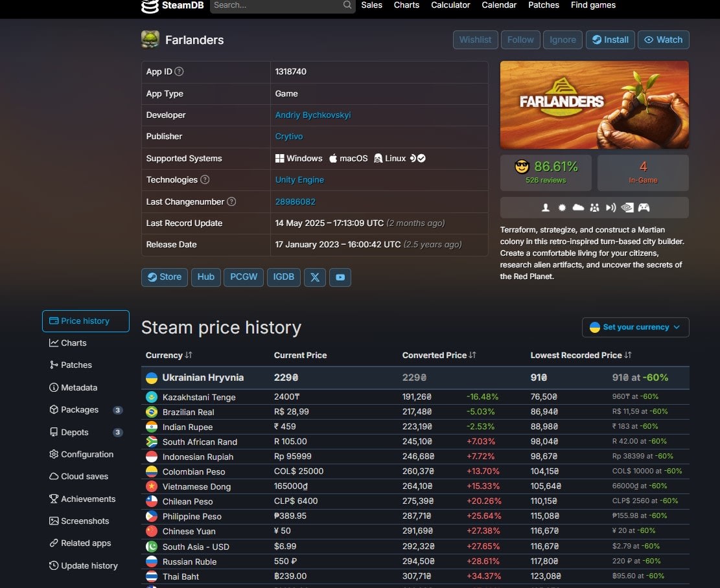Click the Steam Cloud feature icon

(578, 207)
